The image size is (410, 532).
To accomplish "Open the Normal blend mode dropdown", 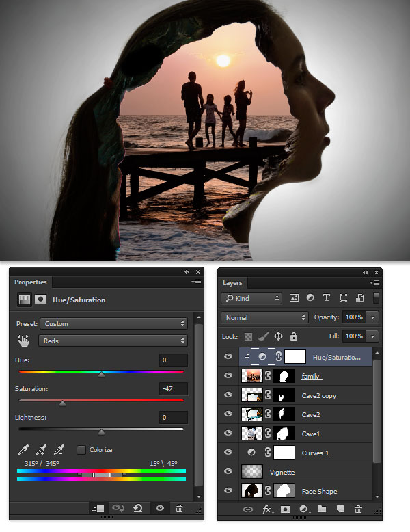I will point(265,317).
